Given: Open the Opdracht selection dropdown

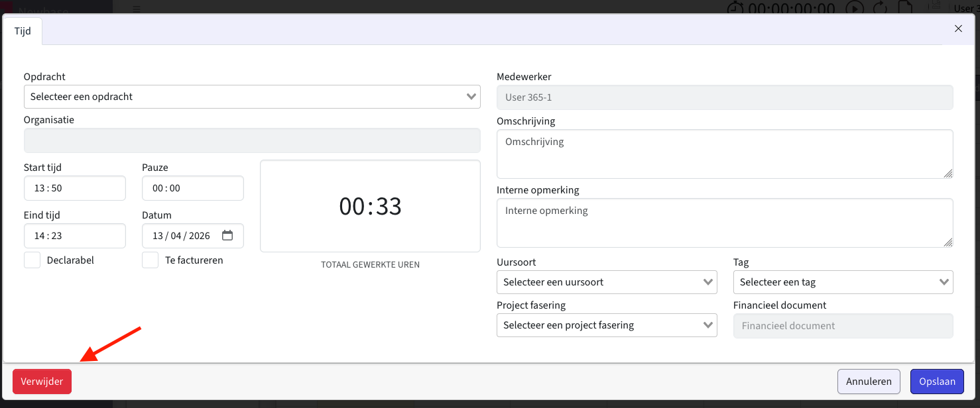Looking at the screenshot, I should click(x=252, y=97).
